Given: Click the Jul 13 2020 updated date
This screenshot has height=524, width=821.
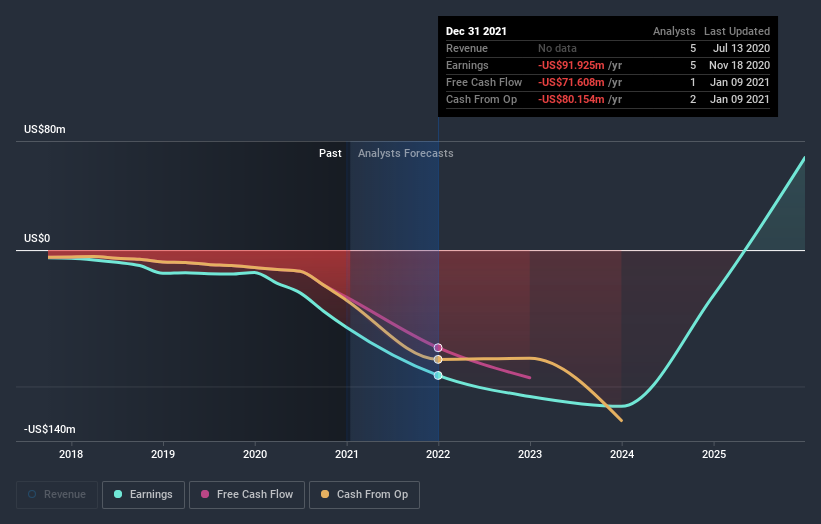Looking at the screenshot, I should click(x=741, y=48).
